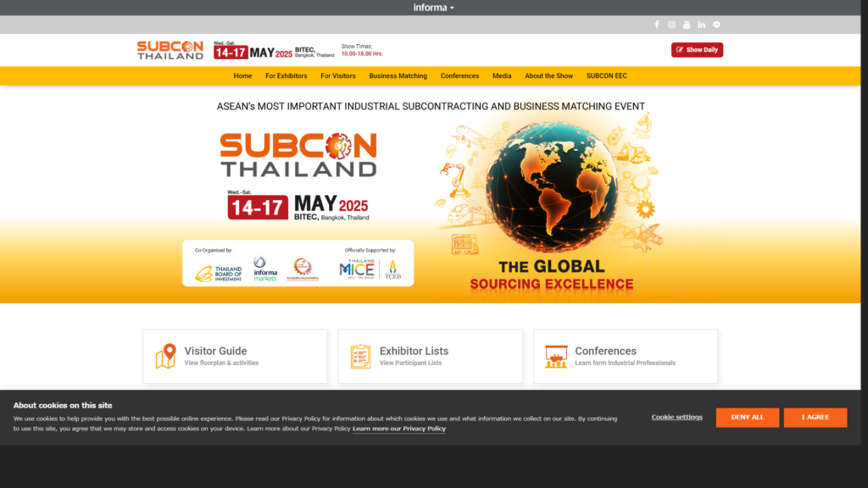The width and height of the screenshot is (868, 488).
Task: Open the About the Show menu
Action: (548, 75)
